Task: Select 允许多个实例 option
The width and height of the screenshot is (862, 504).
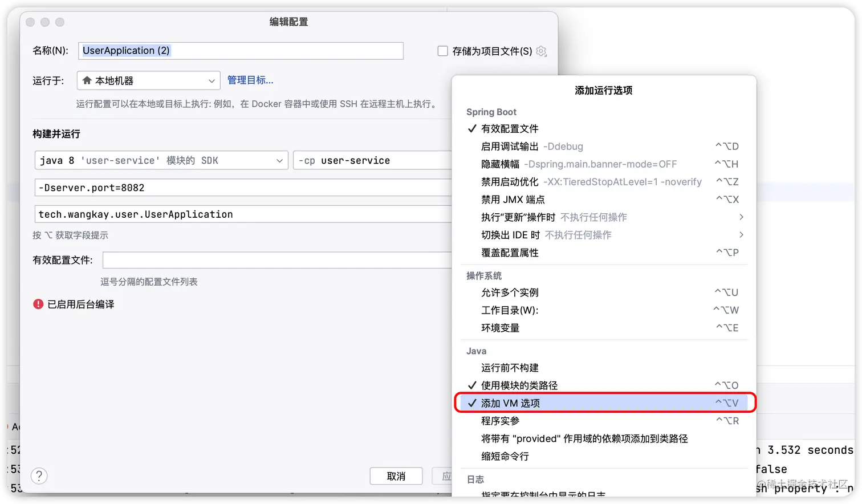Action: [x=604, y=292]
